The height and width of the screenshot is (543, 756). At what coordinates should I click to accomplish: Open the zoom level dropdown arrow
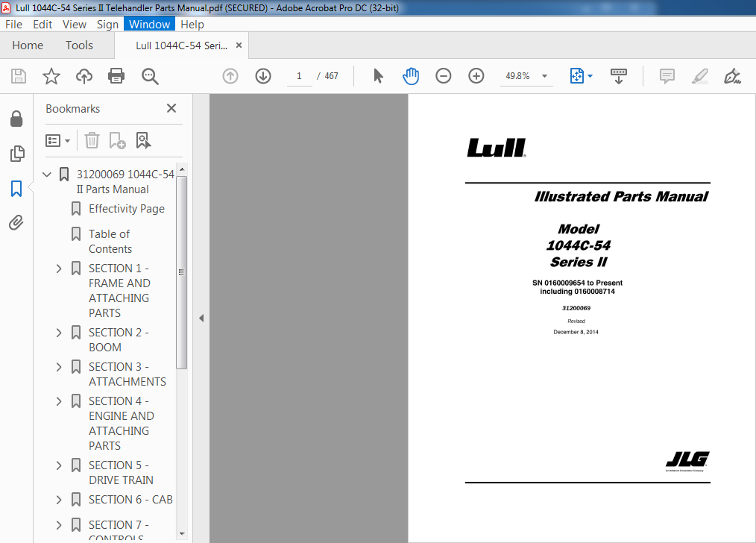544,76
